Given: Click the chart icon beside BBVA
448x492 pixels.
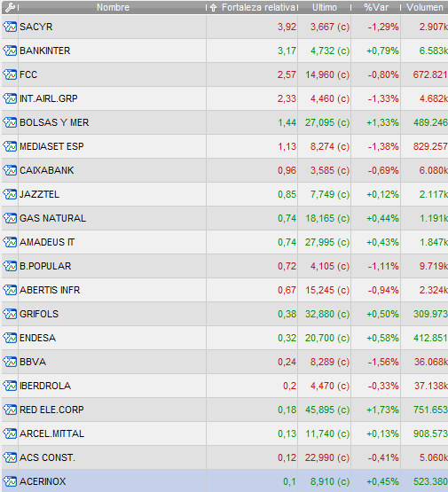Looking at the screenshot, I should coord(10,362).
